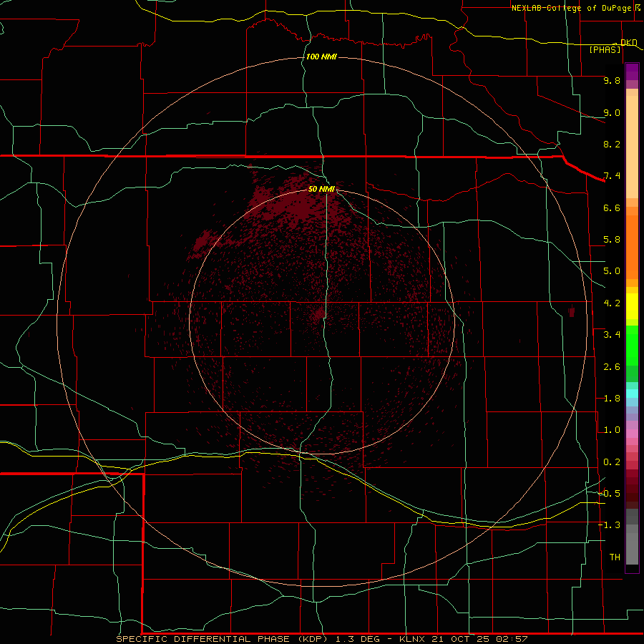Click the SPECIFIC DIFFERENTIAL PHASE (KDP) caption
This screenshot has height=644, width=644.
point(222,639)
